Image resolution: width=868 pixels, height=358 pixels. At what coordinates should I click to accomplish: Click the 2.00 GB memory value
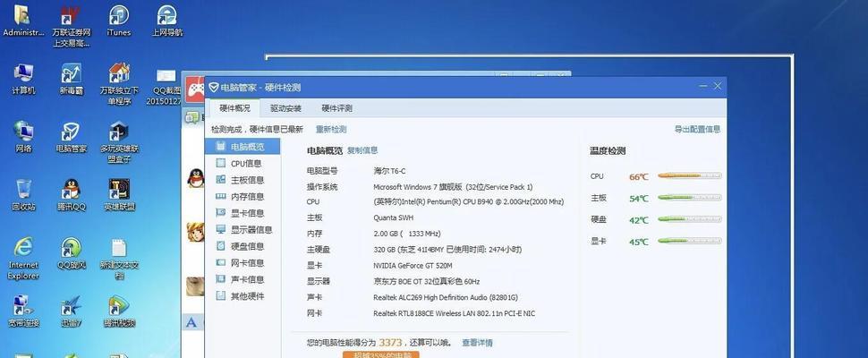pos(407,234)
